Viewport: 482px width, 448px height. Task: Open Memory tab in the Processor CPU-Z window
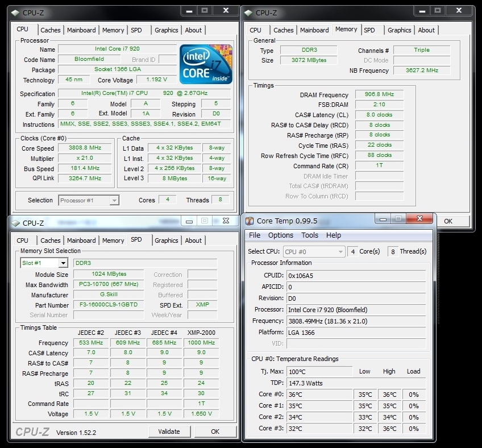point(113,30)
